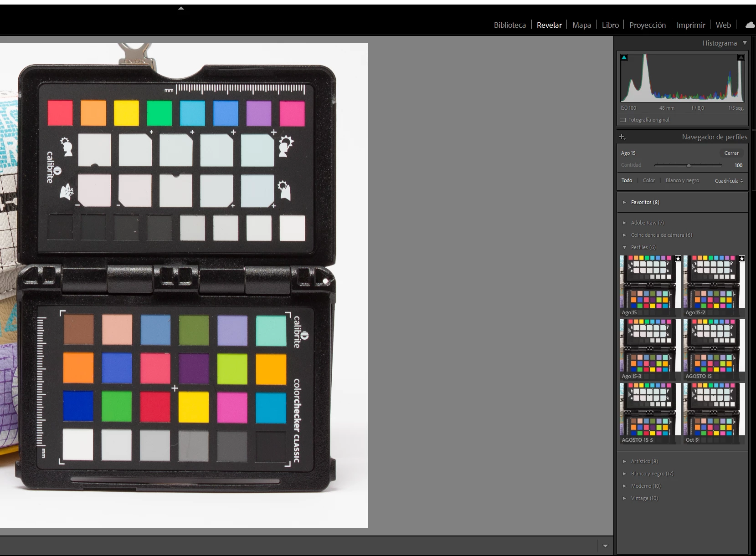Image resolution: width=756 pixels, height=556 pixels.
Task: Filter profiles by Color
Action: [648, 180]
